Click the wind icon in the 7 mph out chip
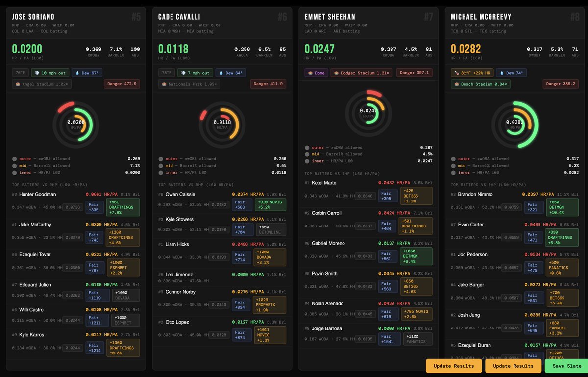Image resolution: width=588 pixels, height=377 pixels. (183, 73)
